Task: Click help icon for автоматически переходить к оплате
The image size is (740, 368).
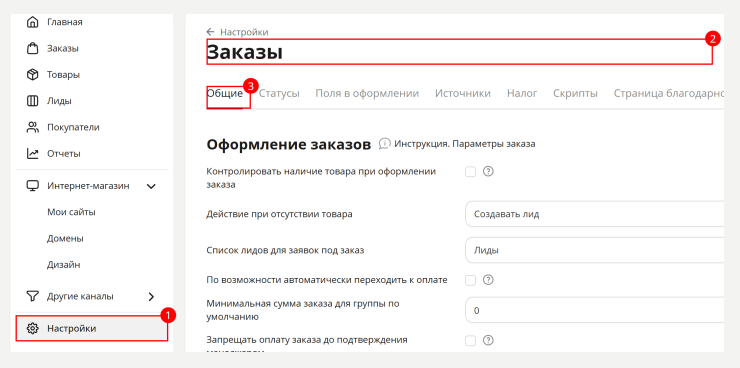Action: click(x=488, y=280)
